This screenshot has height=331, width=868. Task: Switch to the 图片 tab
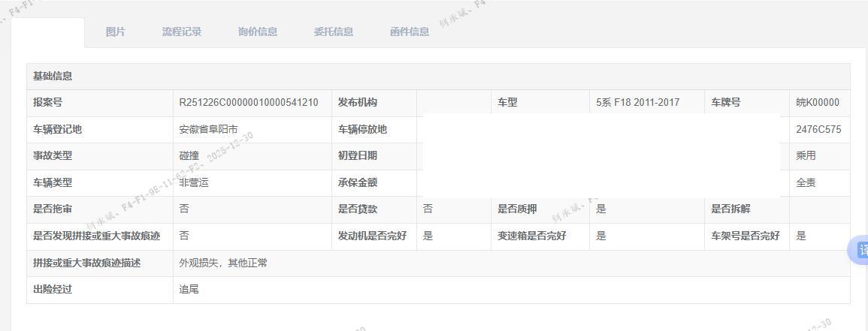tap(115, 32)
